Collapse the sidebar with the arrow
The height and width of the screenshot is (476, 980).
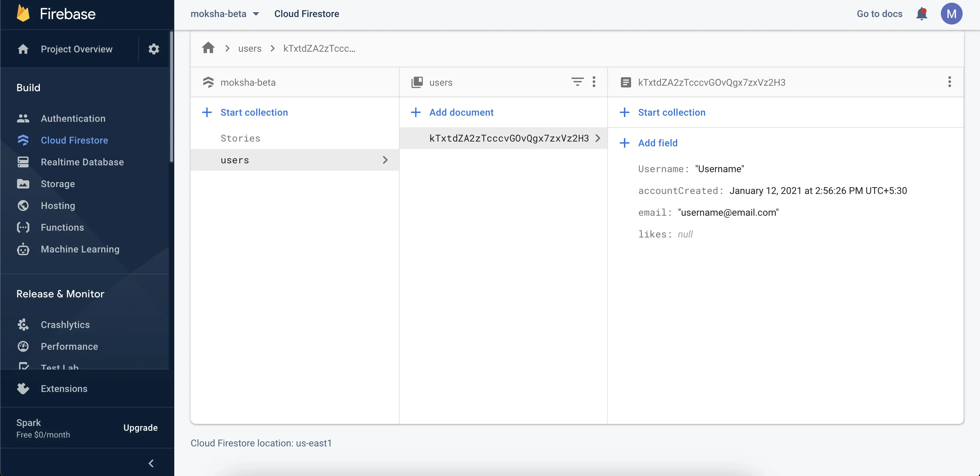[x=151, y=463]
